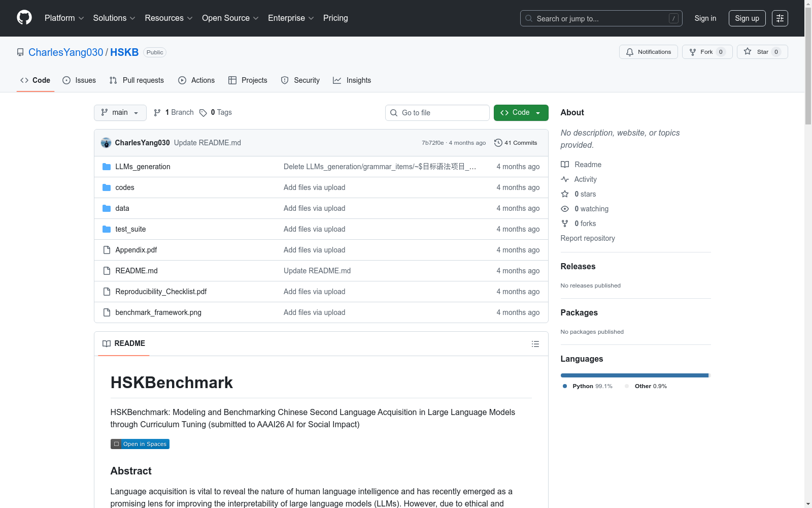Expand the Enterprise menu
The width and height of the screenshot is (812, 508).
(291, 18)
